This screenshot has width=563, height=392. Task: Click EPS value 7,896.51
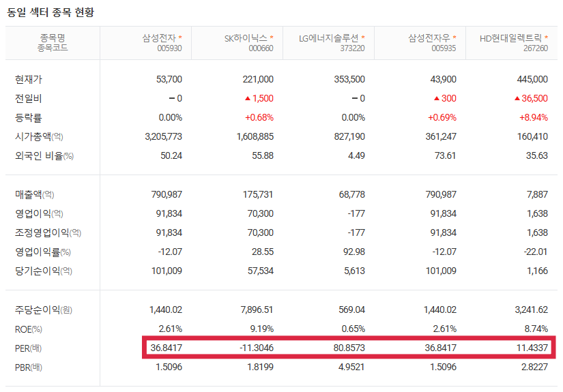click(x=257, y=310)
